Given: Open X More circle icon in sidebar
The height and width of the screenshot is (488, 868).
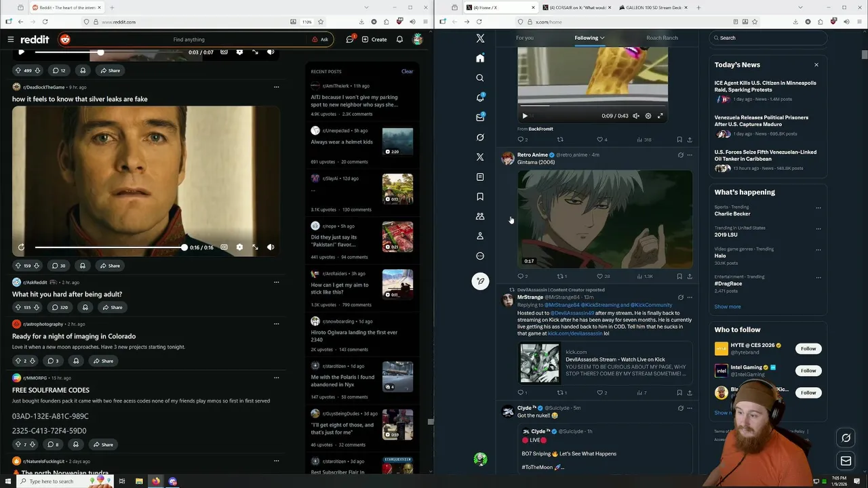Looking at the screenshot, I should point(480,256).
